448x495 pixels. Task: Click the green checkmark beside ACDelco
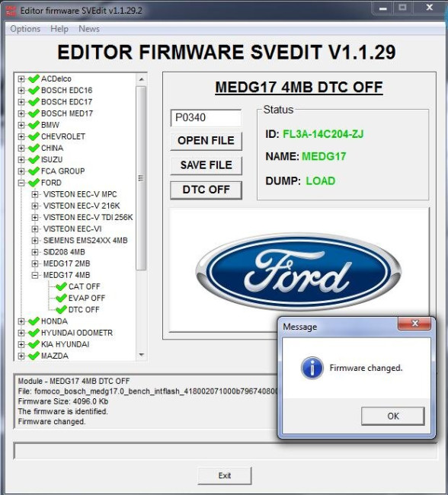click(34, 78)
